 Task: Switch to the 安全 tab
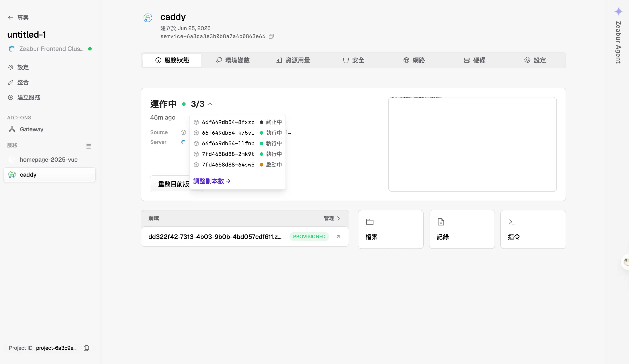coord(353,60)
